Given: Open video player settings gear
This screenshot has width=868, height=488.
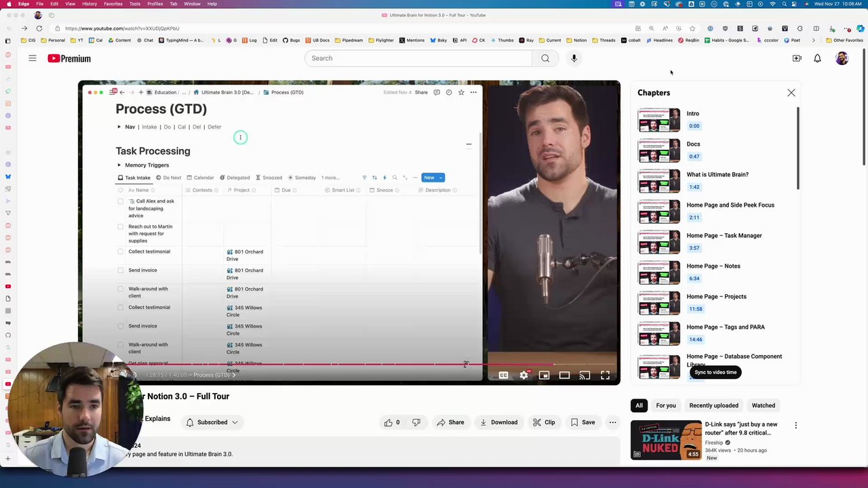Looking at the screenshot, I should [x=524, y=375].
